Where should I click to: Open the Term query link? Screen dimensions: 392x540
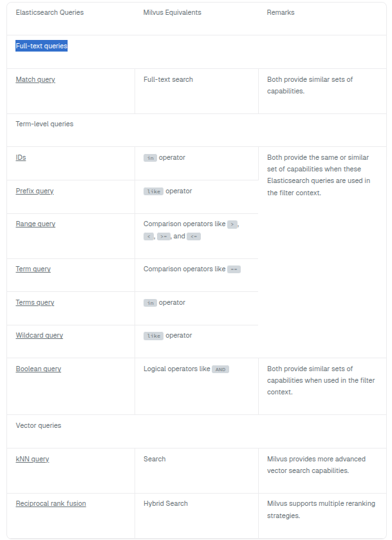click(x=33, y=269)
